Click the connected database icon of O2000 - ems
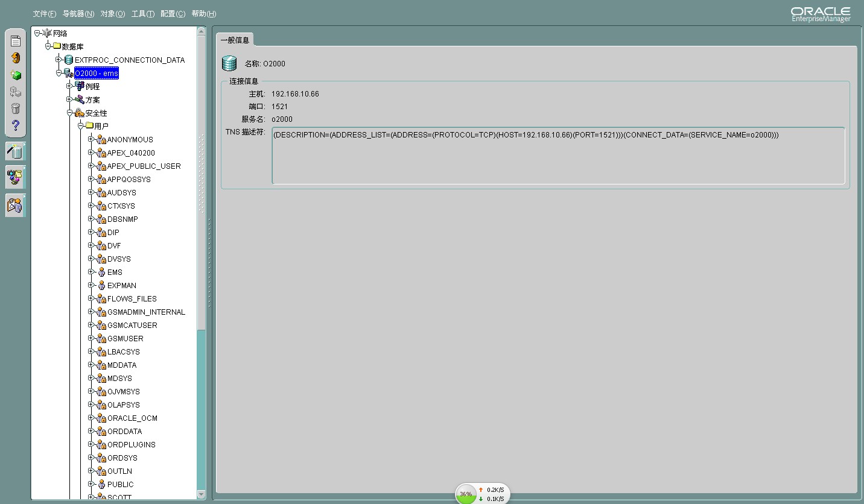 (68, 73)
